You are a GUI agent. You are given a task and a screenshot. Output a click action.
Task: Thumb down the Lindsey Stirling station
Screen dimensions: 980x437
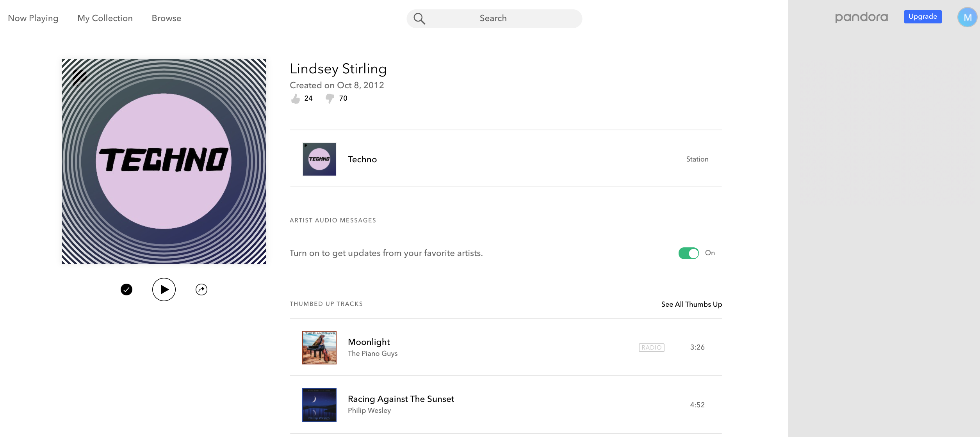[x=329, y=99]
